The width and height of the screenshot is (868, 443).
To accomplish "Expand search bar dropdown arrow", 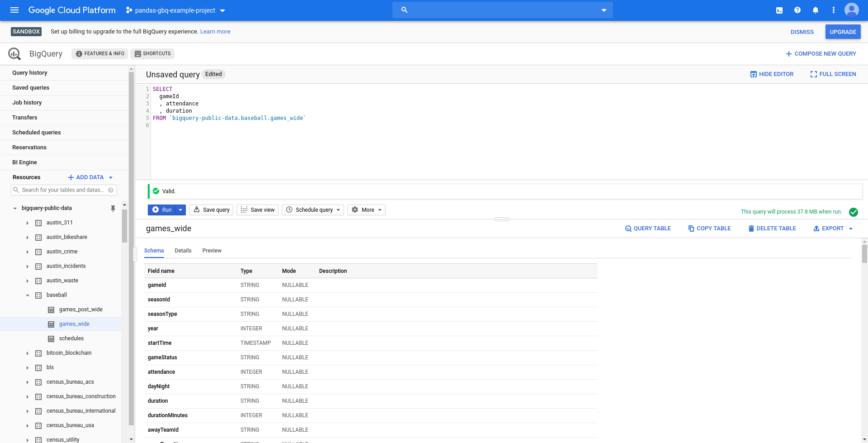I will click(x=604, y=10).
